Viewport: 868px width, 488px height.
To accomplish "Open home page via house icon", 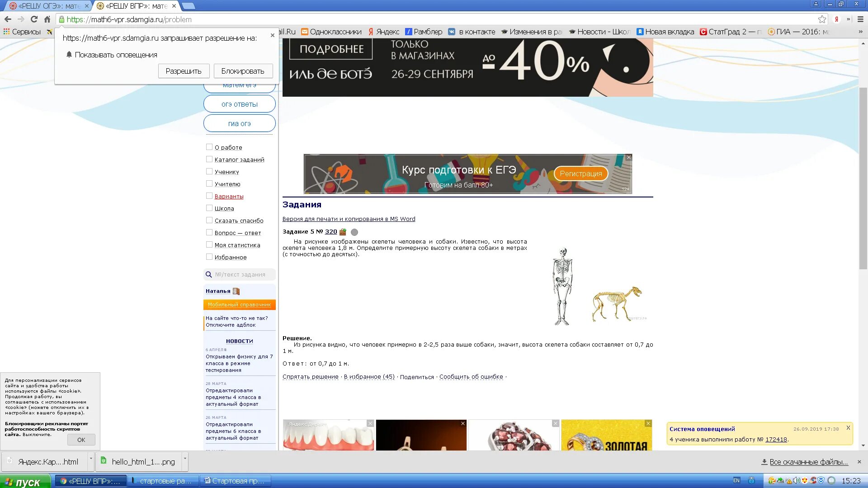I will tap(47, 19).
